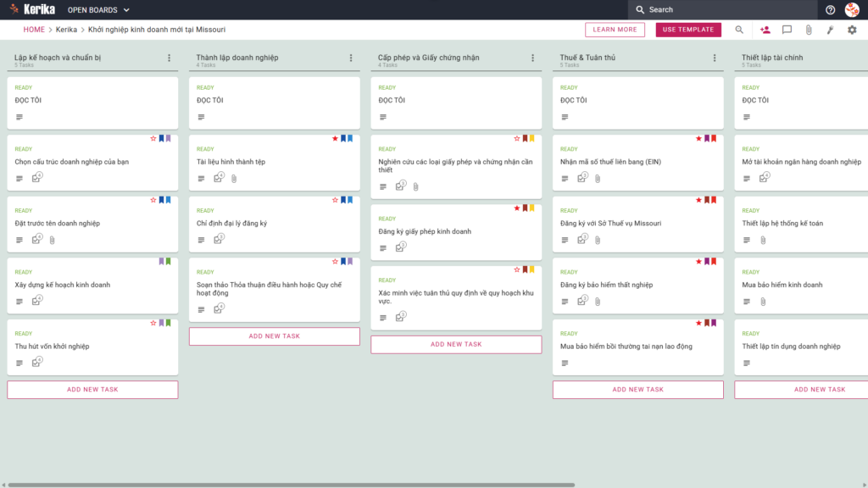Open board attachments paperclip icon
The width and height of the screenshot is (868, 488).
809,30
